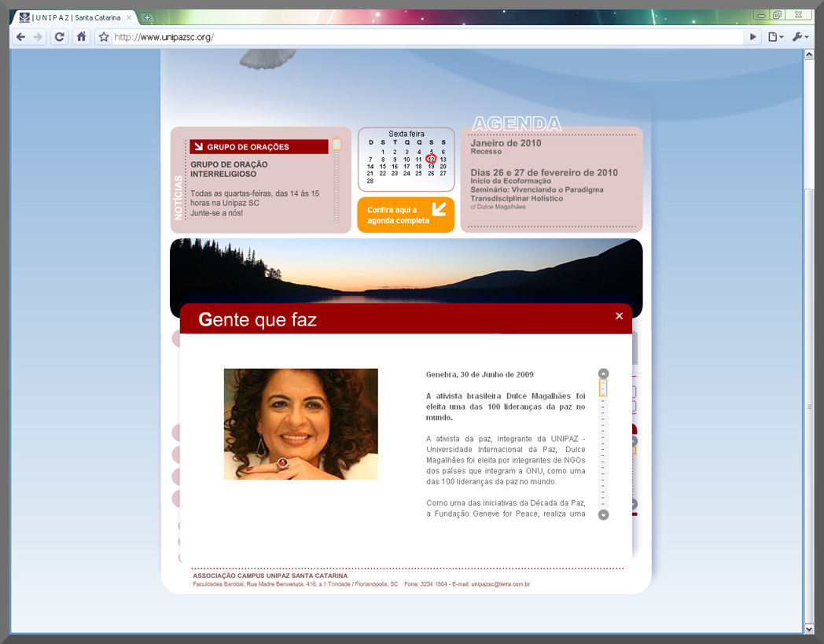Click the 'Gente que faz' popup title
Viewport: 824px width, 644px height.
tap(258, 319)
